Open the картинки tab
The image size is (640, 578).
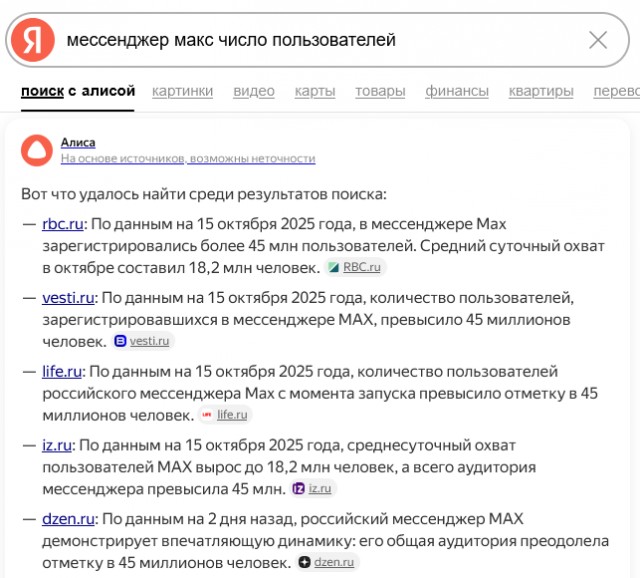pyautogui.click(x=182, y=91)
